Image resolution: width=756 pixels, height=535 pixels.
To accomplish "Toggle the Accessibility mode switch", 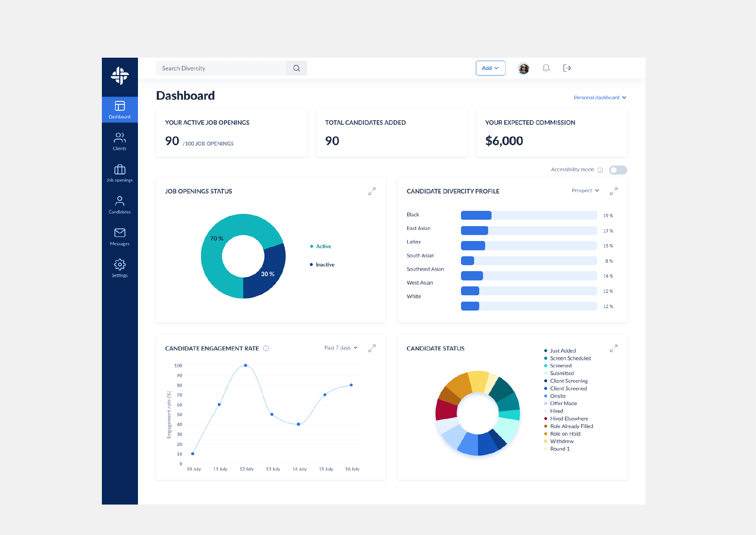I will tap(618, 170).
